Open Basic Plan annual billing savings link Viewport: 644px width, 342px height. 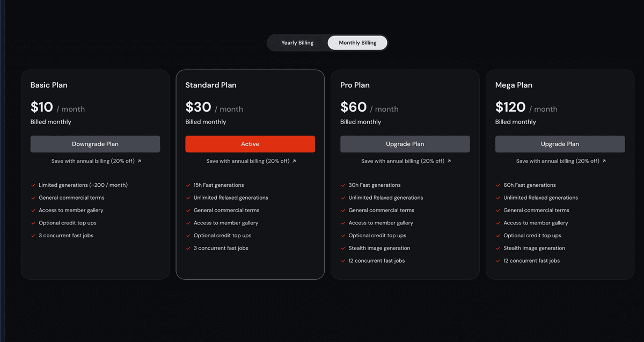93,161
